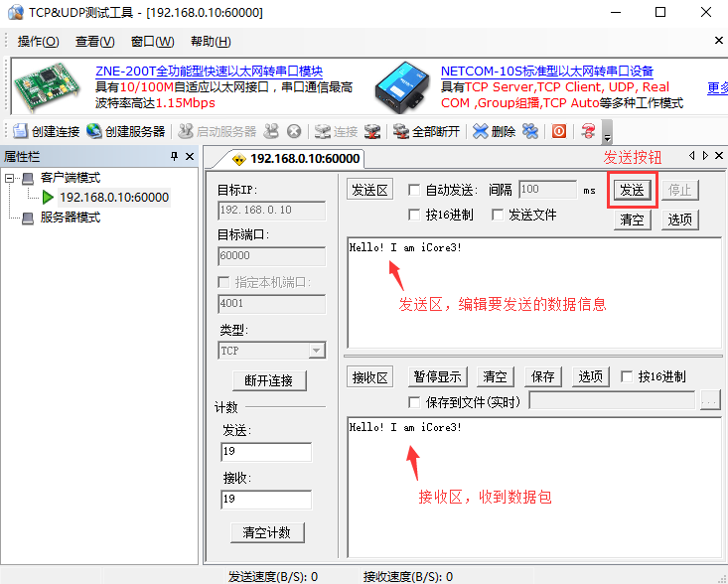Enable the 自动发送 checkbox
The image size is (728, 584).
coord(414,190)
